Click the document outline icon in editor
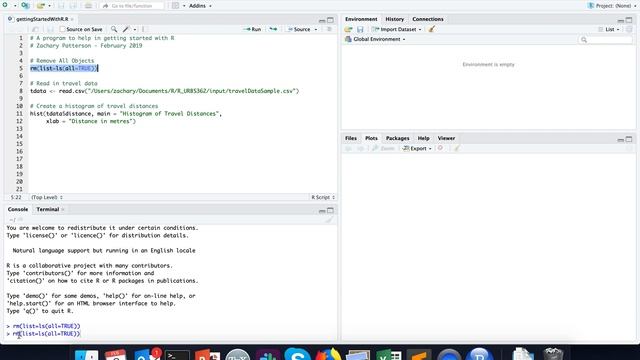Viewport: 640px width, 360px height. pyautogui.click(x=329, y=29)
